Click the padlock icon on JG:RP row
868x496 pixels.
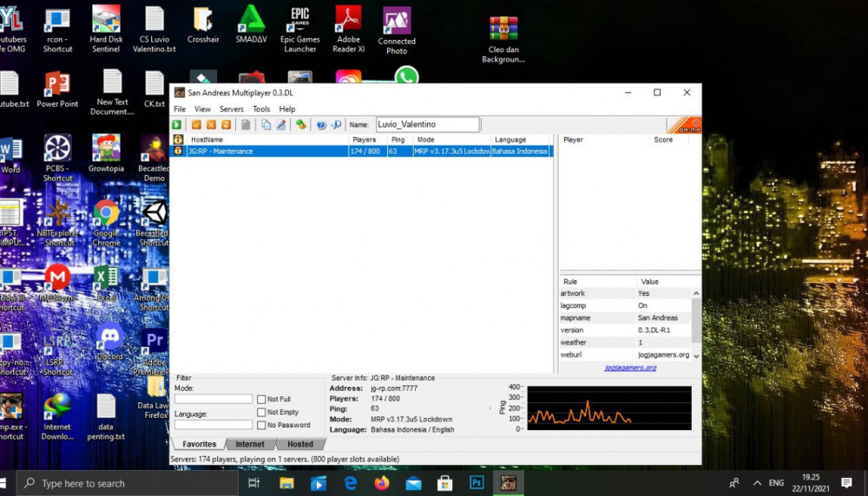(x=178, y=151)
